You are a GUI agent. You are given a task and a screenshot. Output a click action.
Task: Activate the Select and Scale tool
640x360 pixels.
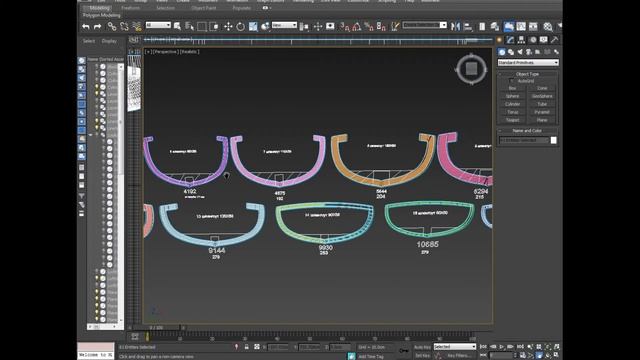click(253, 27)
